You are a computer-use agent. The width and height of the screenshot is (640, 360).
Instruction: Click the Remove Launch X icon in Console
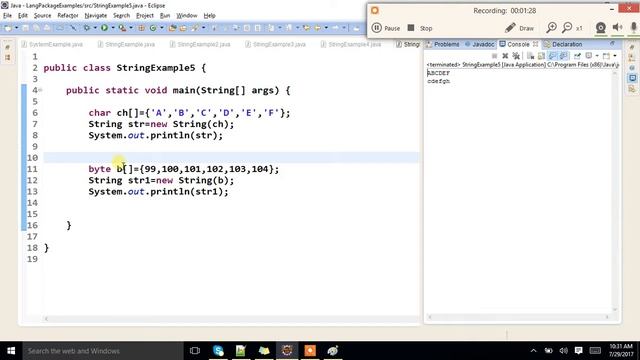[505, 56]
